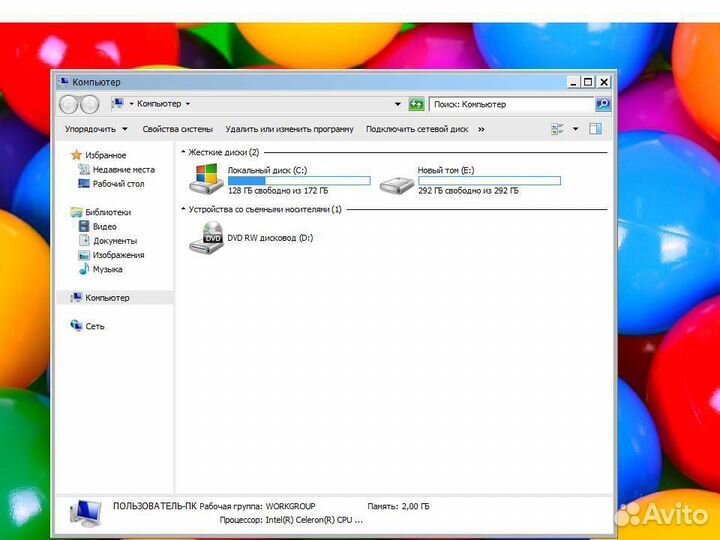This screenshot has width=720, height=540.
Task: Click the Недавние места icon
Action: tap(84, 169)
